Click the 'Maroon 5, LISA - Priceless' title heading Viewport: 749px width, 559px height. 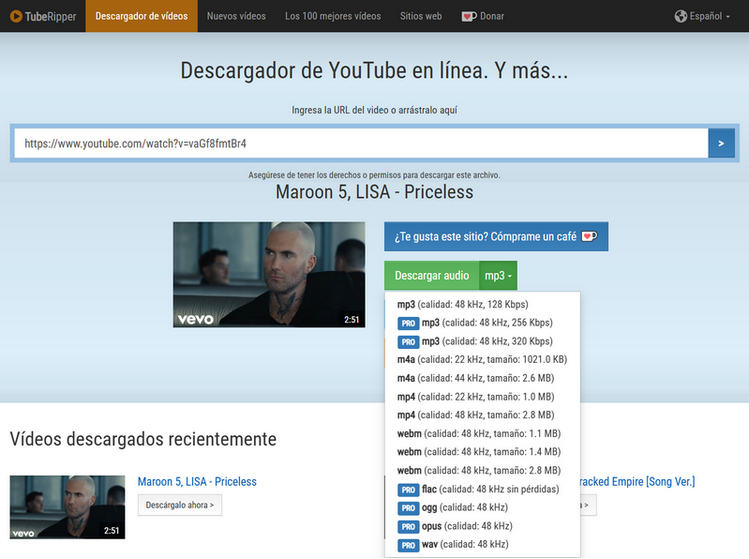(x=374, y=192)
